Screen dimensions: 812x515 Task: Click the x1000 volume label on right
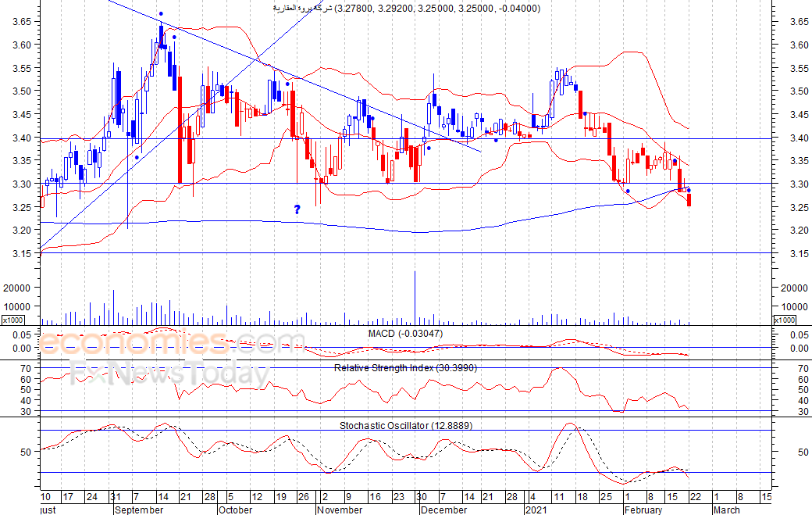(x=785, y=320)
